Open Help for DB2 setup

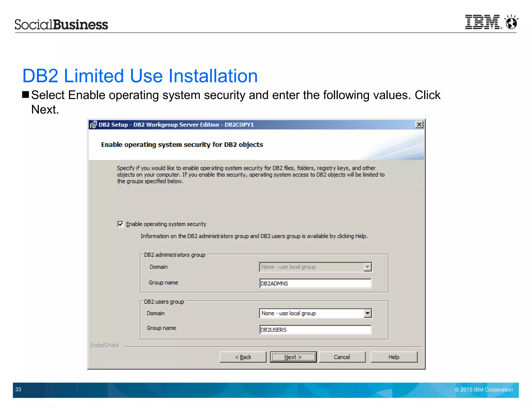click(x=394, y=357)
